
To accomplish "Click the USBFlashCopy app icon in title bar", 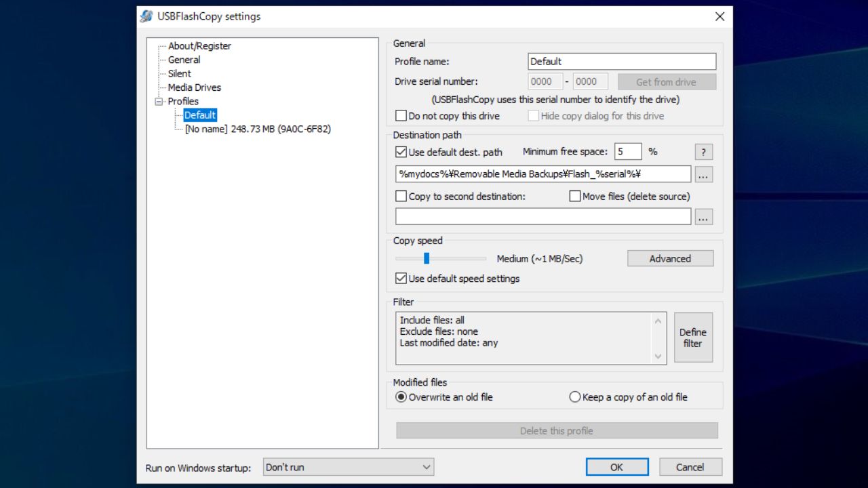I will tap(146, 16).
